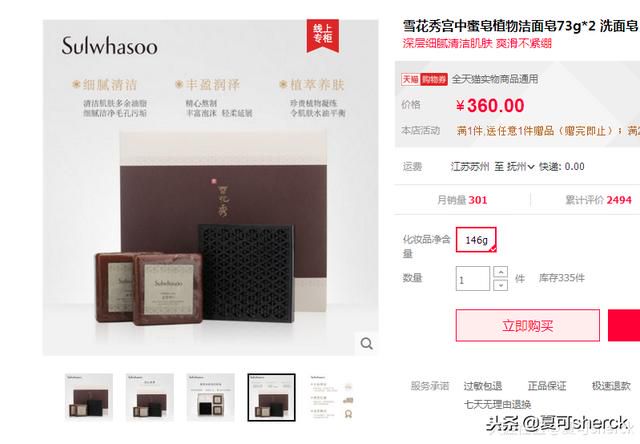
Task: Click the 购物券 coupon badge
Action: (x=434, y=79)
